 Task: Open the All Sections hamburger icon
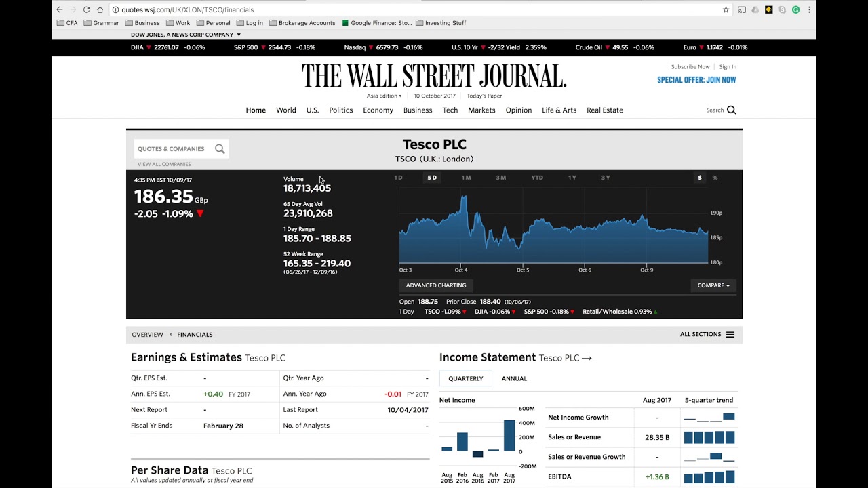(x=730, y=335)
